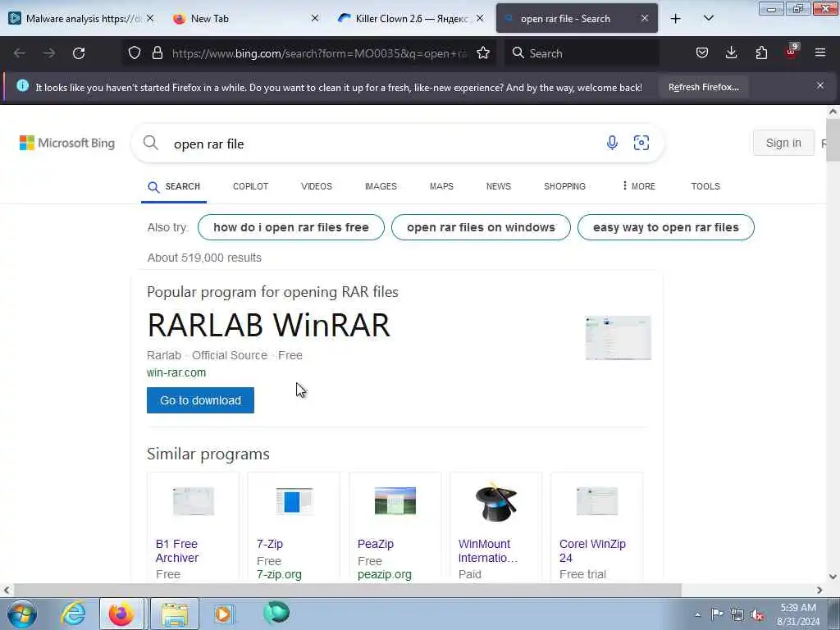
Task: Open the tracking protection shield icon
Action: coord(135,53)
